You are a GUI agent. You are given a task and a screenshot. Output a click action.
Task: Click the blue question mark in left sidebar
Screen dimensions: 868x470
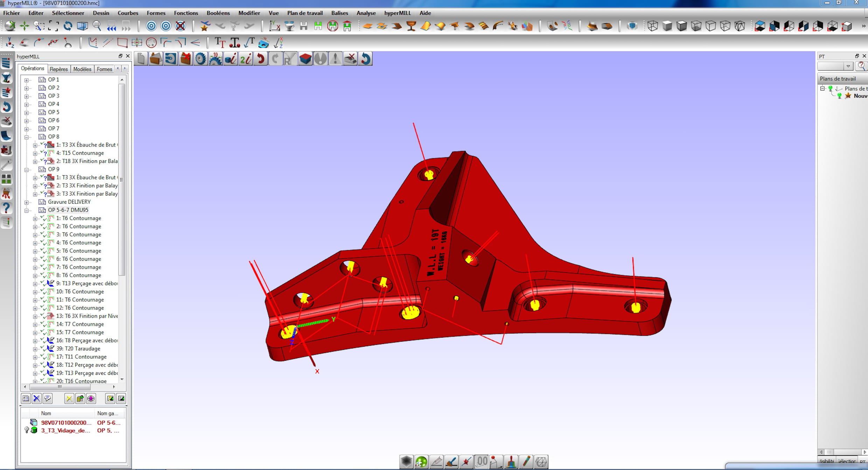coord(7,208)
